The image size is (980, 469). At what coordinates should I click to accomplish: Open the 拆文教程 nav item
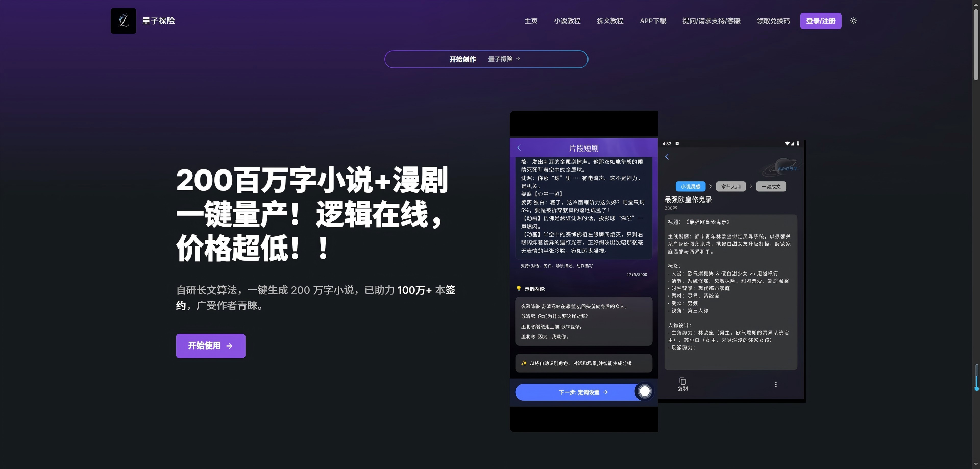coord(610,21)
